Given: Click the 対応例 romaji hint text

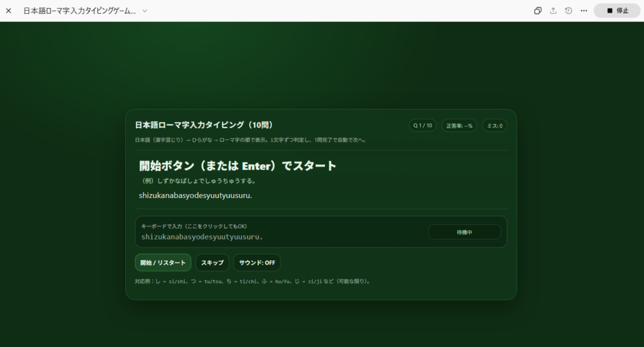Looking at the screenshot, I should (x=253, y=281).
